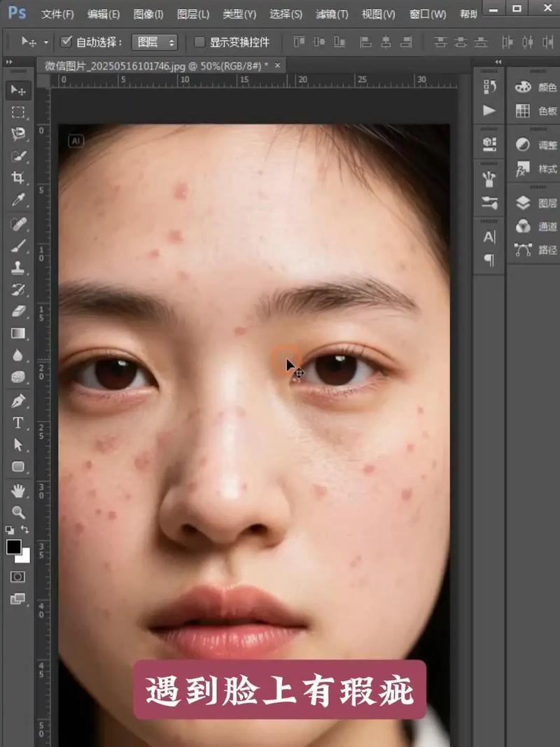Change screen mode at toolbox bottom
This screenshot has width=560, height=747.
pyautogui.click(x=17, y=599)
